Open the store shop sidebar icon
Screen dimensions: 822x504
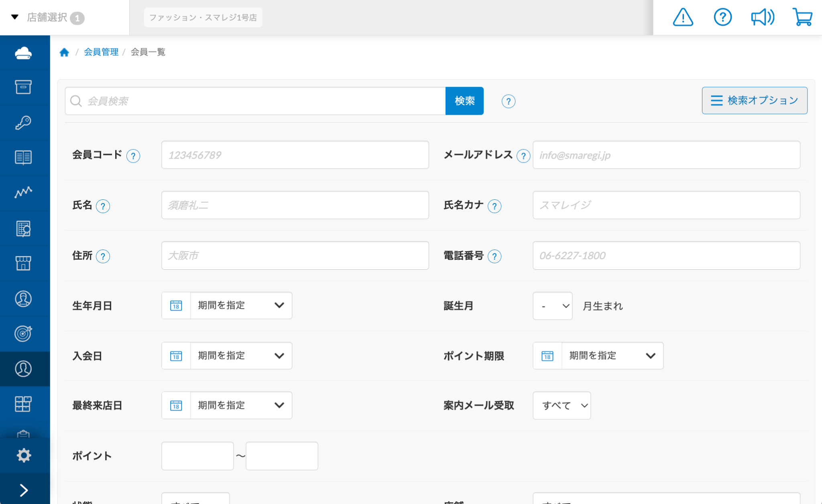tap(23, 263)
